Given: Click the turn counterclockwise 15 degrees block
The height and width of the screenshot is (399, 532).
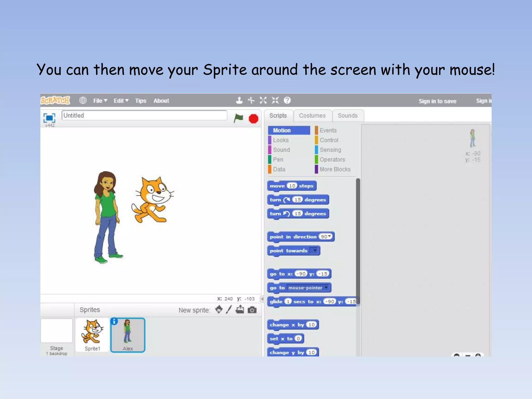Looking at the screenshot, I should (298, 214).
